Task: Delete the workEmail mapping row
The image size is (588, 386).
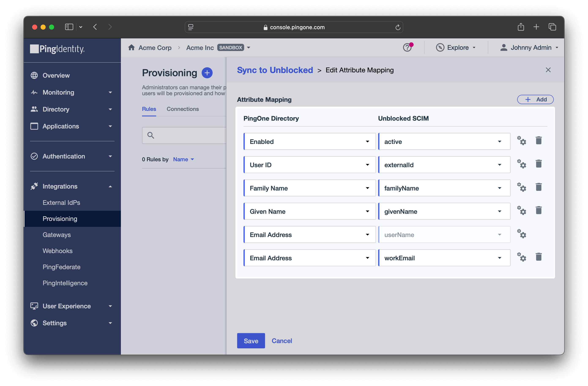Action: coord(539,257)
